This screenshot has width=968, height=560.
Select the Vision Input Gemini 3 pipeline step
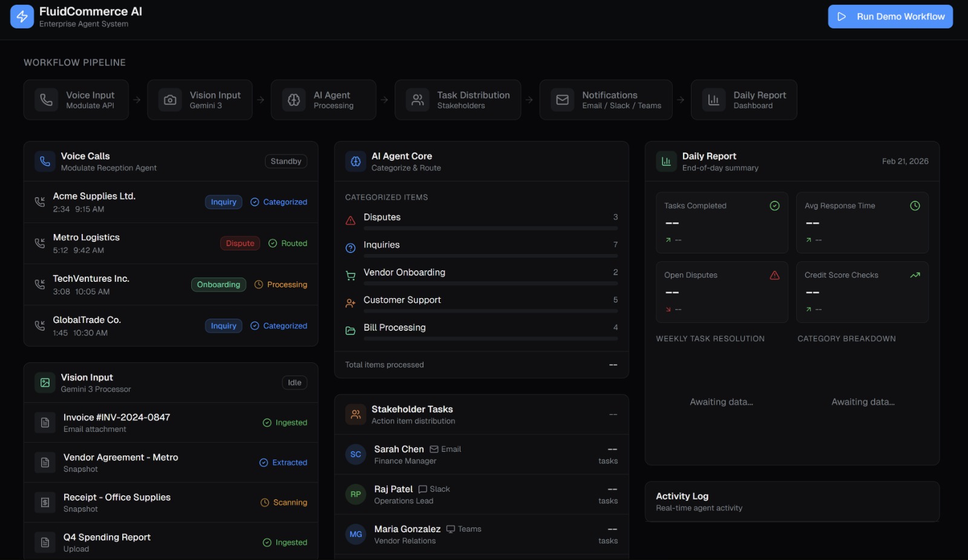pos(200,100)
